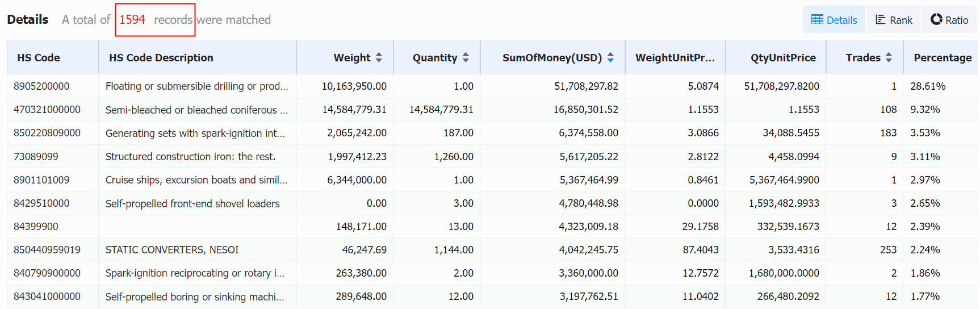980x309 pixels.
Task: Click the QtyUnitPrice column header
Action: pos(776,57)
